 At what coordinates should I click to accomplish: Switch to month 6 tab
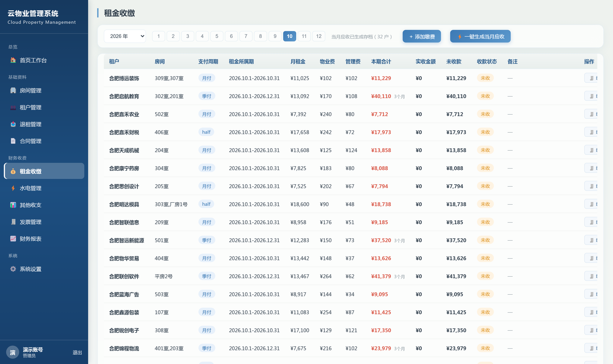click(x=231, y=36)
